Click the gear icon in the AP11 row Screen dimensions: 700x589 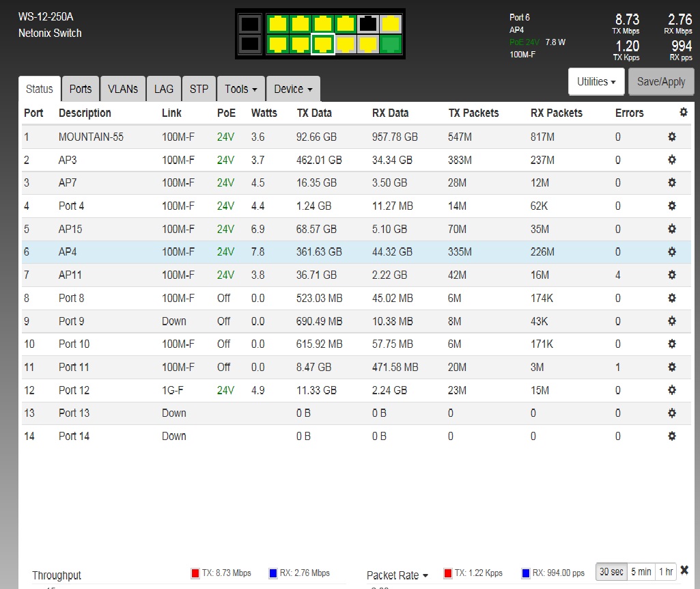coord(671,275)
